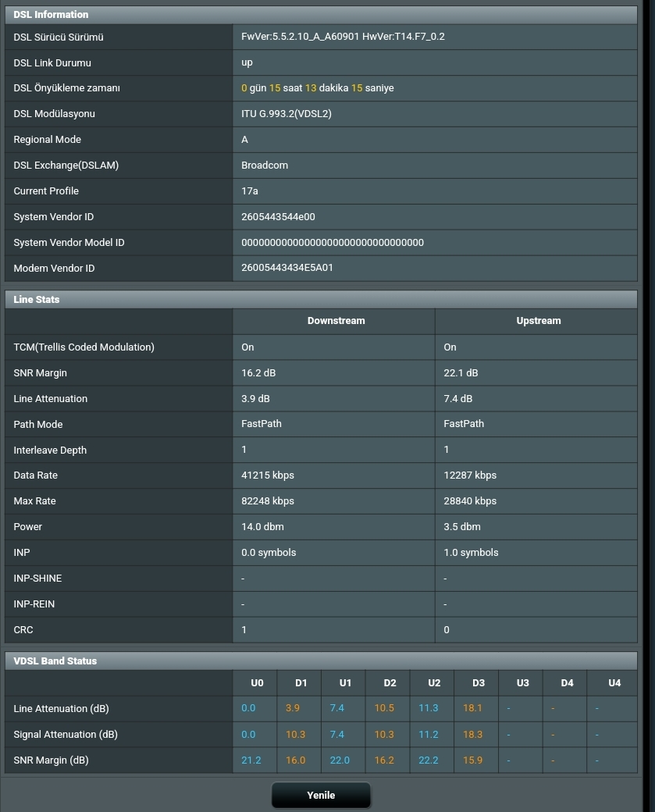
Task: Click the Yenile refresh button
Action: [321, 795]
